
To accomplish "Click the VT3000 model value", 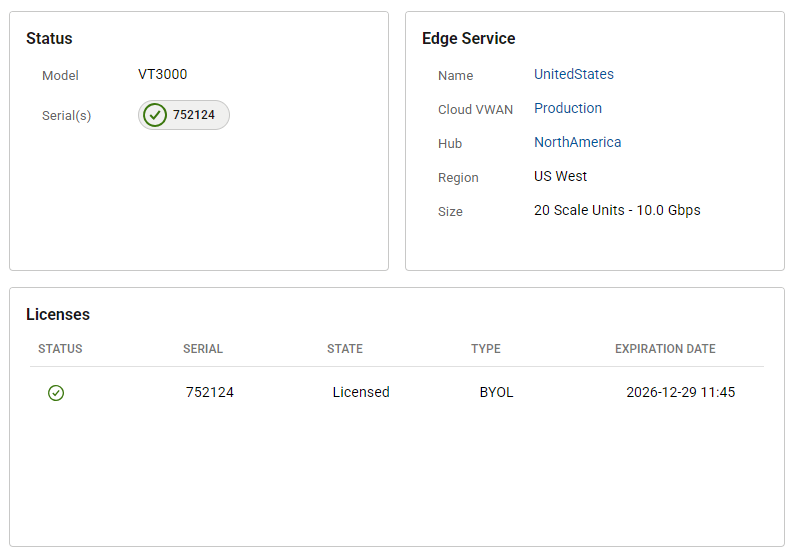I will coord(162,74).
